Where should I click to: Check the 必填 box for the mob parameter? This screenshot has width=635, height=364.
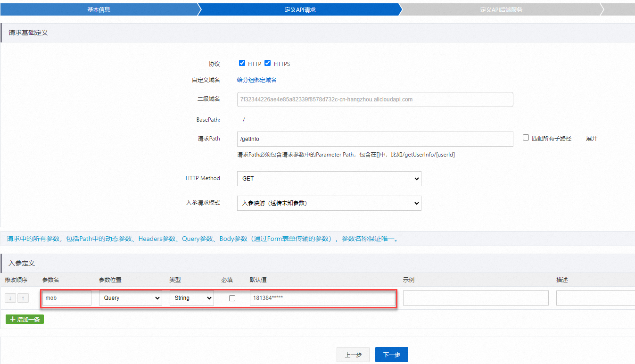[x=232, y=298]
